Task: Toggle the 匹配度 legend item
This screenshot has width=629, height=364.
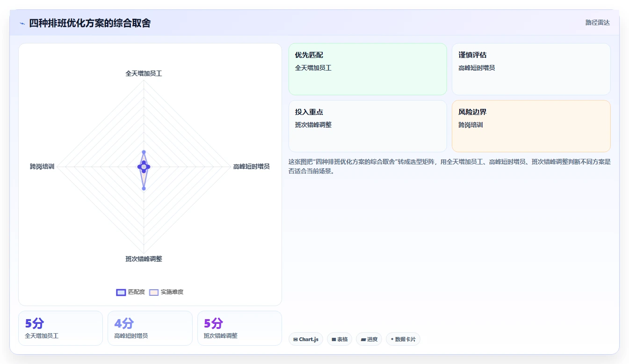Action: click(x=130, y=292)
